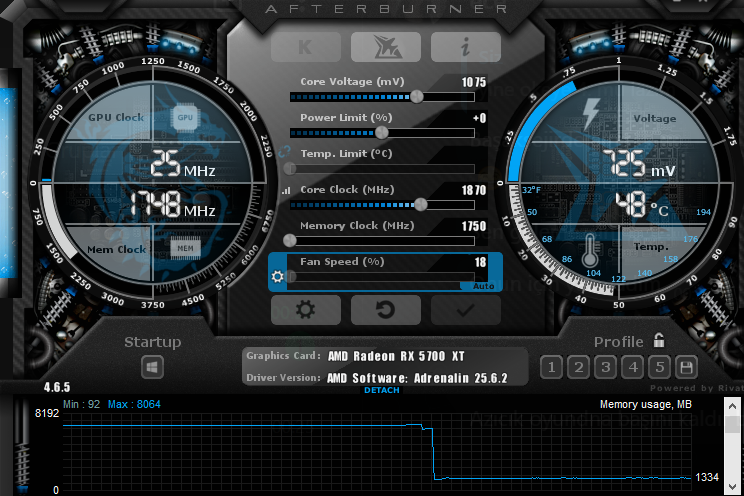Click the version number 4.6.5
This screenshot has height=496, width=744.
point(57,387)
